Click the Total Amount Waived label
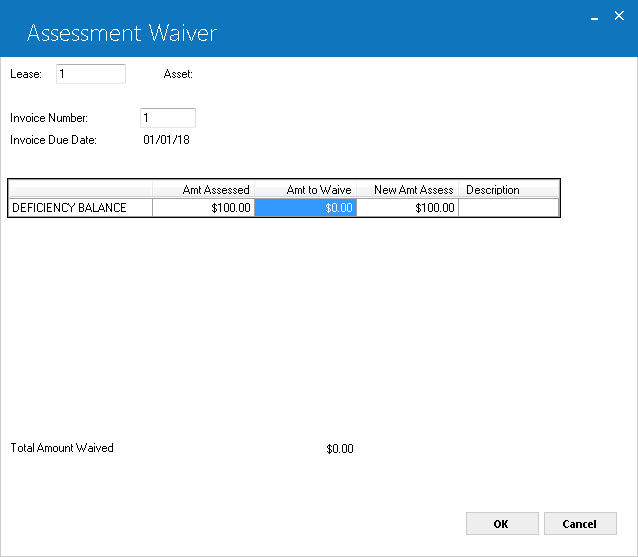The image size is (638, 557). click(62, 448)
